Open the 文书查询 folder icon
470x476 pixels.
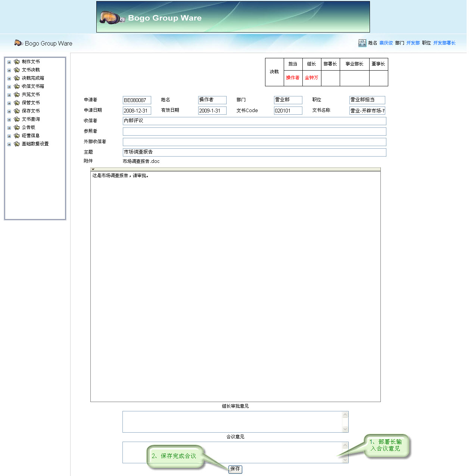[17, 119]
